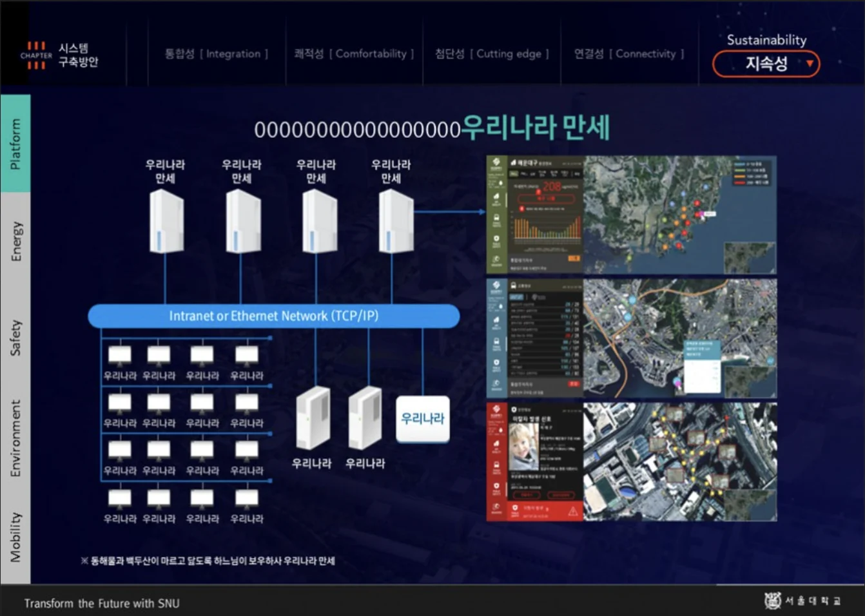Image resolution: width=865 pixels, height=616 pixels.
Task: Click the leftmost server tower in top row
Action: 166,221
